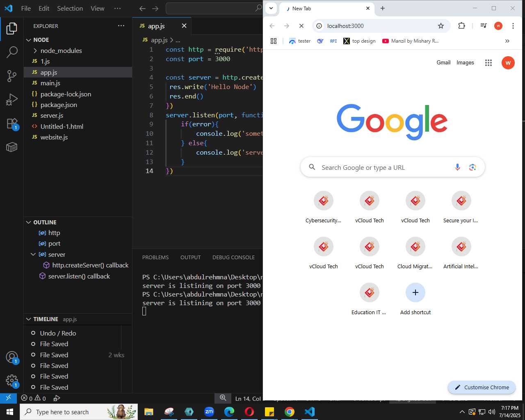
Task: Open the Extensions view
Action: pyautogui.click(x=12, y=123)
